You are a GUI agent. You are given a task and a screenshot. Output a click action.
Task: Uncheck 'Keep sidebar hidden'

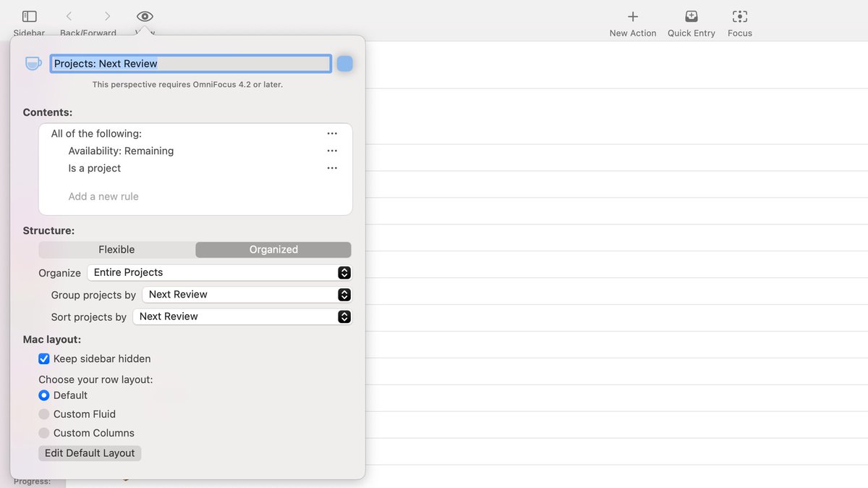click(x=44, y=358)
